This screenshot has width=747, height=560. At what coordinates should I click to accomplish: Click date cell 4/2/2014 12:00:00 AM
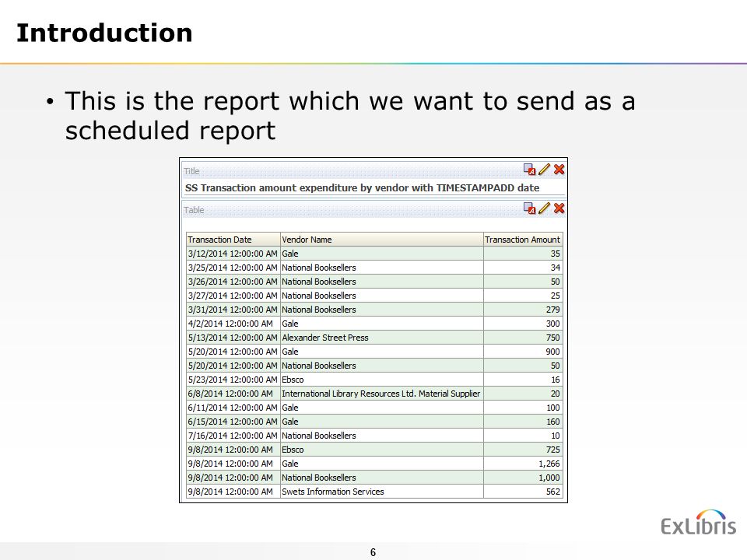[x=233, y=324]
